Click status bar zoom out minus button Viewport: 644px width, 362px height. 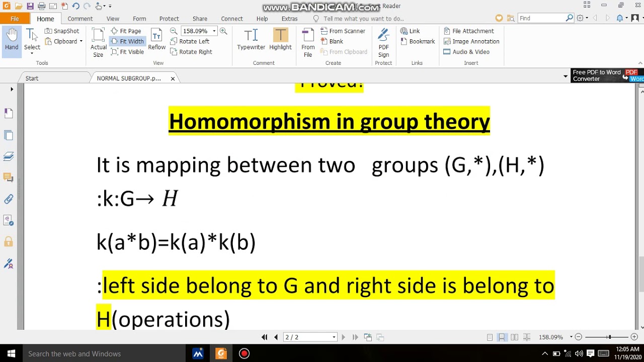pos(579,337)
